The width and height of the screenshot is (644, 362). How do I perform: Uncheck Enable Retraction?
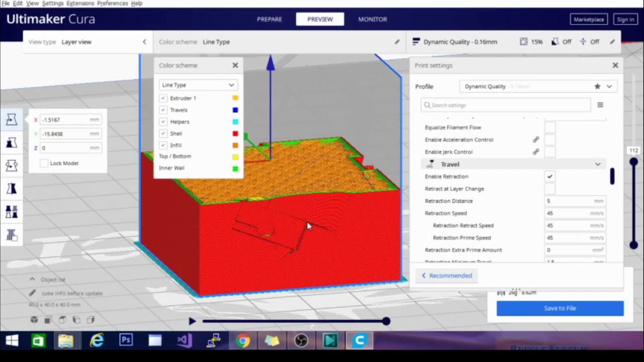point(550,176)
